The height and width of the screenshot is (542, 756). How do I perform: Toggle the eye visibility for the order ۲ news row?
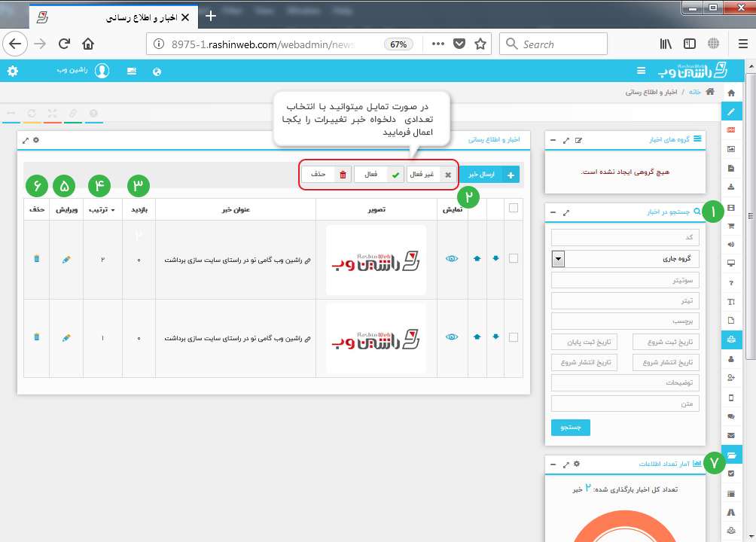pos(452,258)
